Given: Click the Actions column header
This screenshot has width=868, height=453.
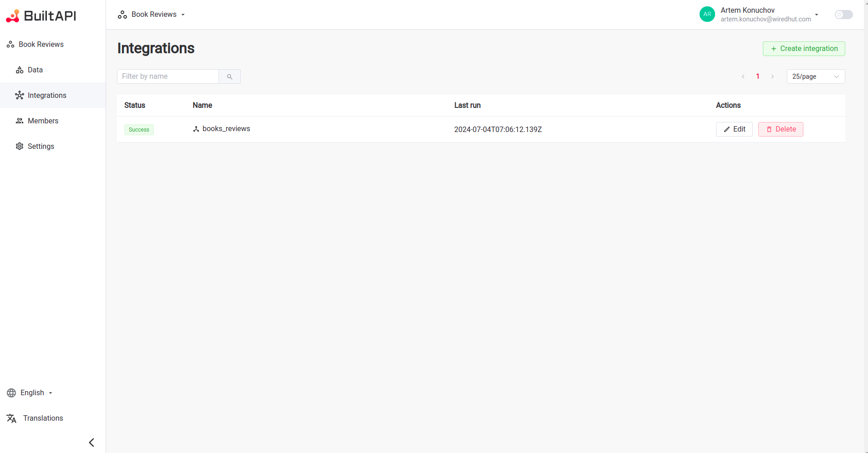Looking at the screenshot, I should [x=728, y=105].
